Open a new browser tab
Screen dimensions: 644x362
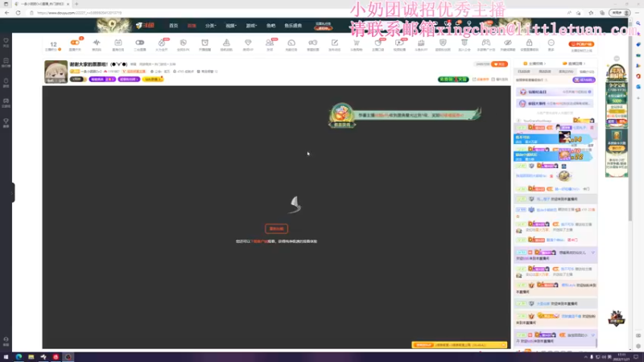pyautogui.click(x=76, y=4)
